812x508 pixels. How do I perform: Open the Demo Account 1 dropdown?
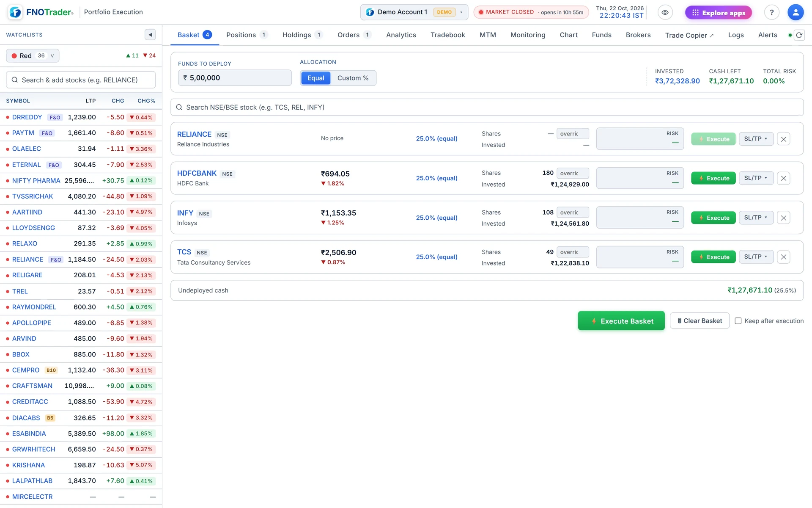click(414, 12)
